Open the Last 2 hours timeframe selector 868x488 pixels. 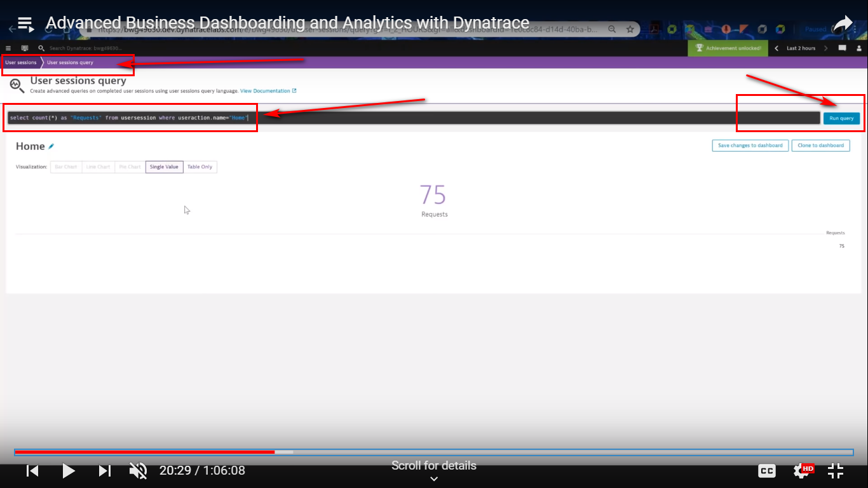801,48
